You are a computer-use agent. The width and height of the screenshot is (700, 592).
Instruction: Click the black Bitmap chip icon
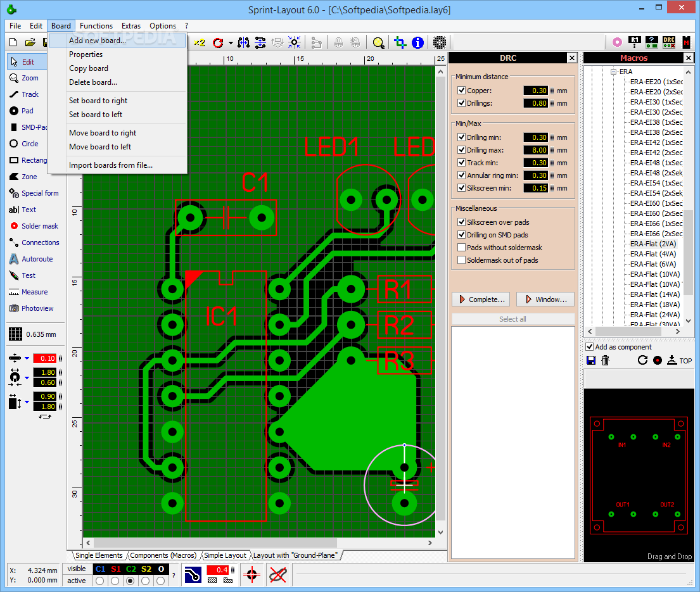[440, 43]
